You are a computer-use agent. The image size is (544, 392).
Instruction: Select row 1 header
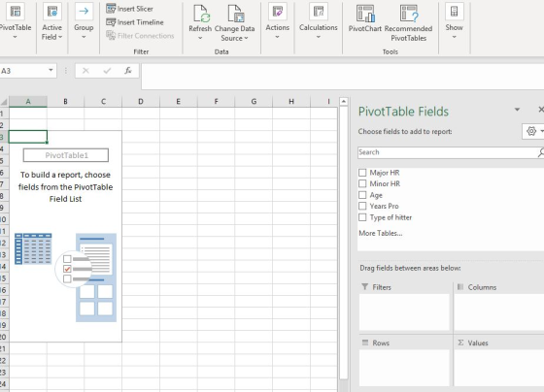pyautogui.click(x=4, y=114)
